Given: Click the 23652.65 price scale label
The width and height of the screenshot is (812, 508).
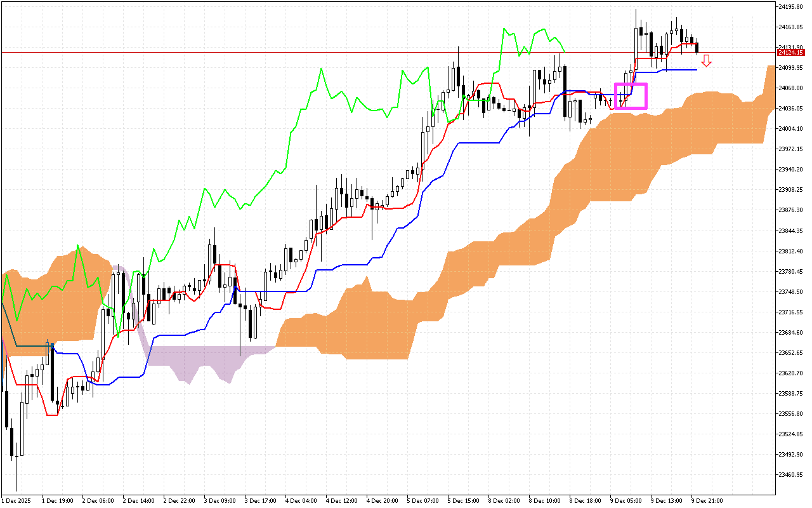Looking at the screenshot, I should pos(790,352).
